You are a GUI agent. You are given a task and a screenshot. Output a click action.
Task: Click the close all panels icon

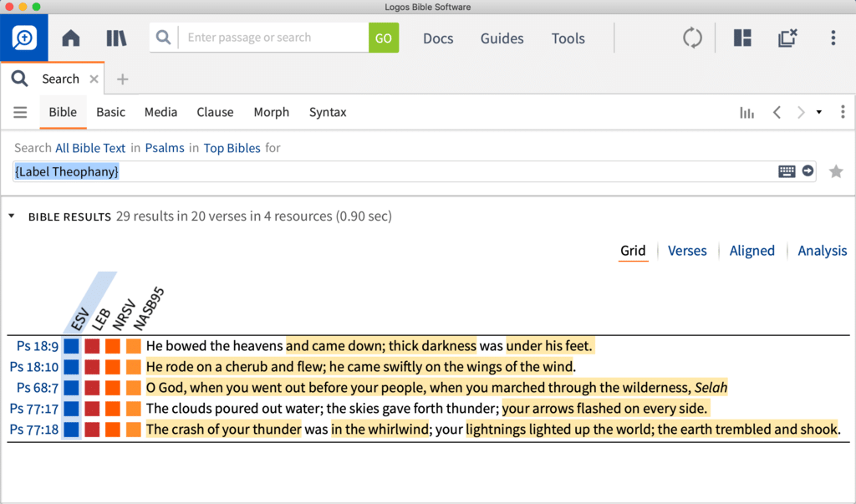pos(787,38)
